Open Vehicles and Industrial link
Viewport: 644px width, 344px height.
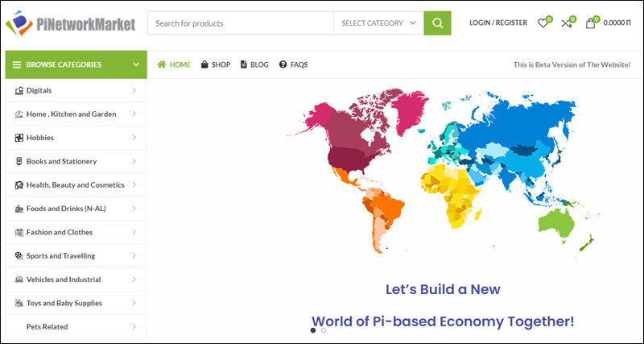click(x=64, y=280)
